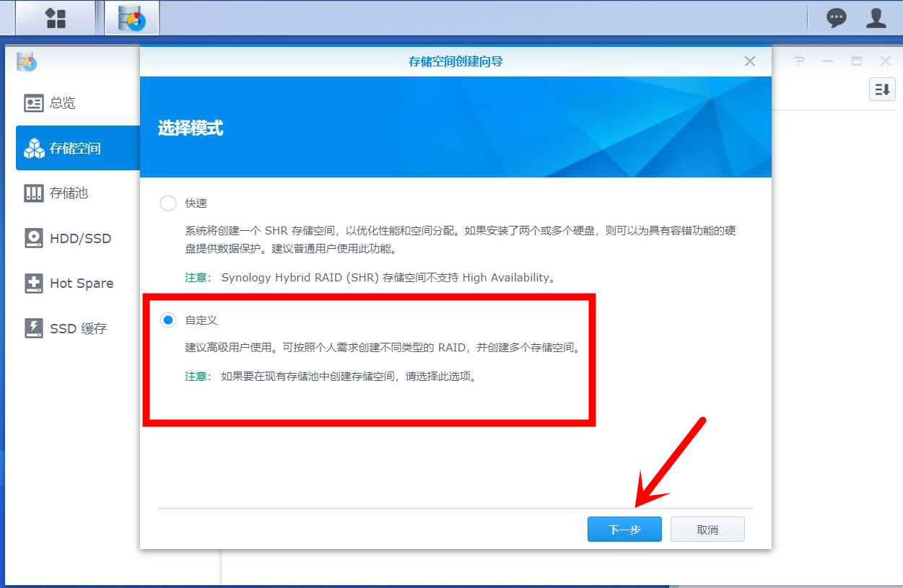Open notifications via the chat bubble icon
903x588 pixels.
pyautogui.click(x=835, y=18)
